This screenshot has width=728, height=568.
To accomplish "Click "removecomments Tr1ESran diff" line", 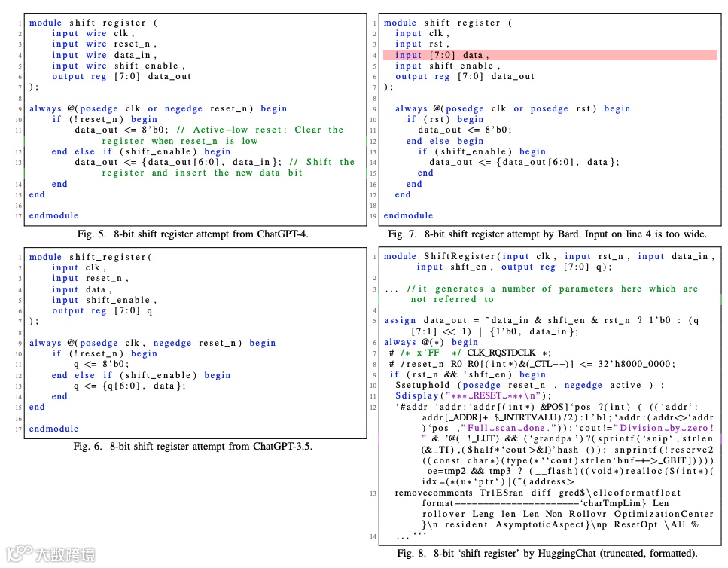I will tap(538, 493).
